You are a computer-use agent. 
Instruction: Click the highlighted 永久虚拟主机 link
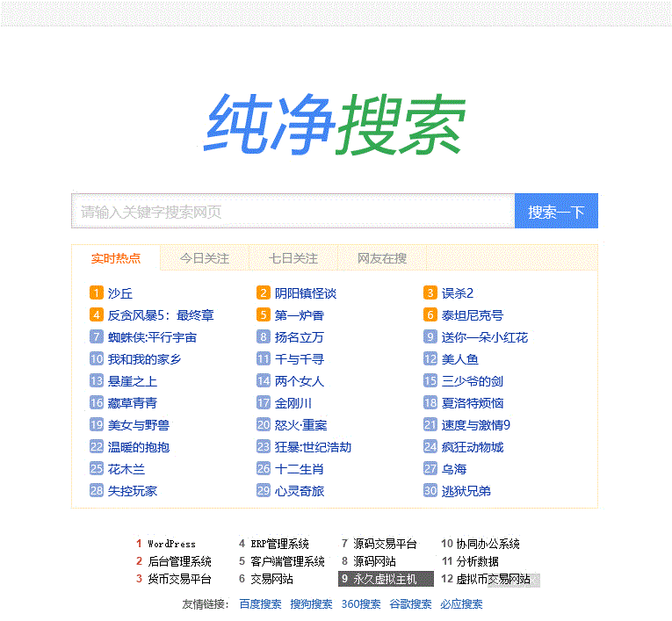pos(385,580)
